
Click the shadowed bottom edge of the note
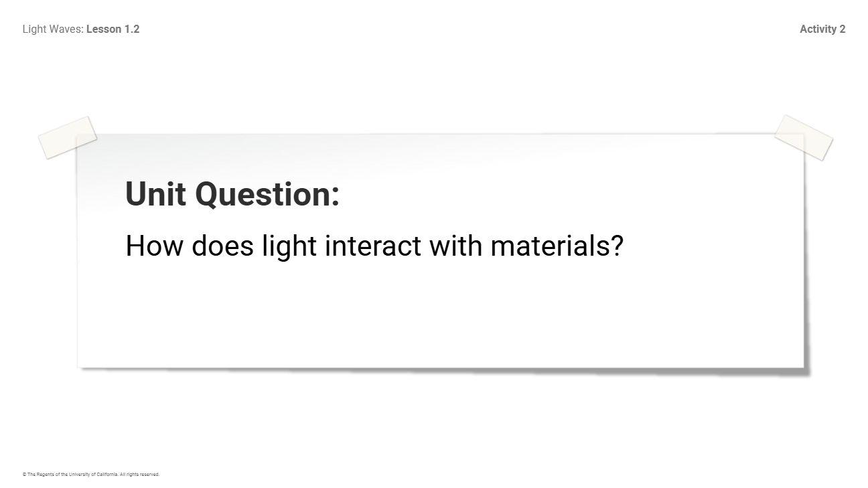click(x=442, y=368)
